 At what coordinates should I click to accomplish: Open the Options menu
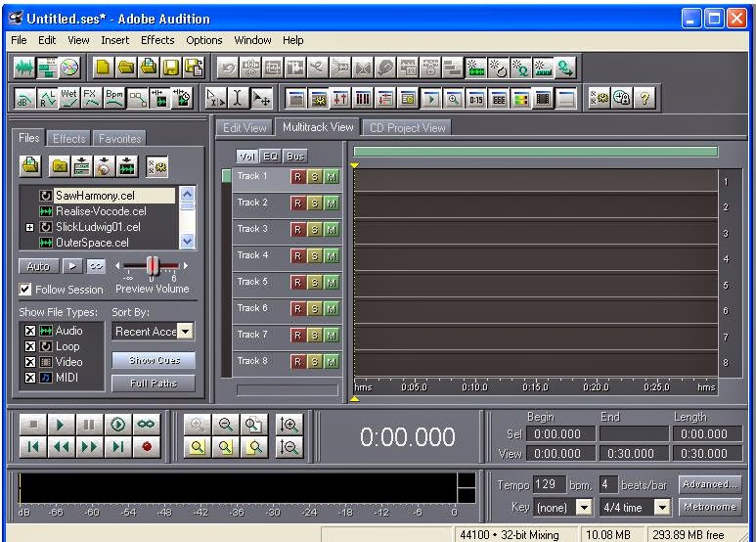(x=204, y=40)
